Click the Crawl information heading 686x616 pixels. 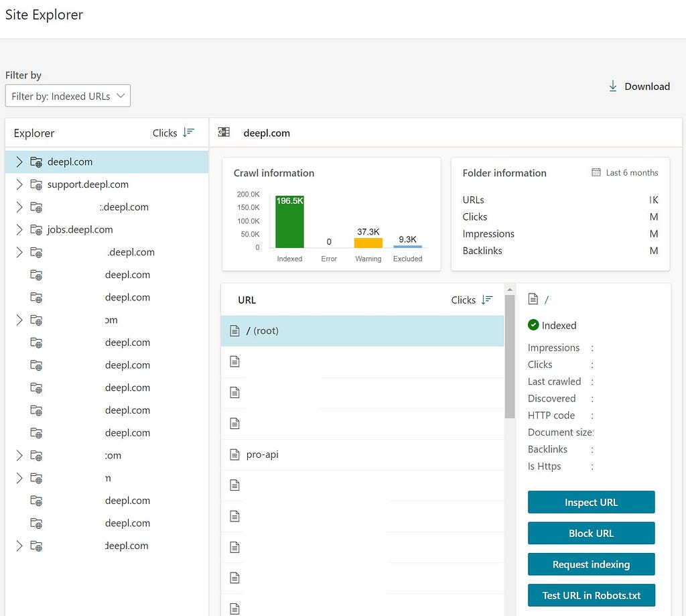coord(274,173)
